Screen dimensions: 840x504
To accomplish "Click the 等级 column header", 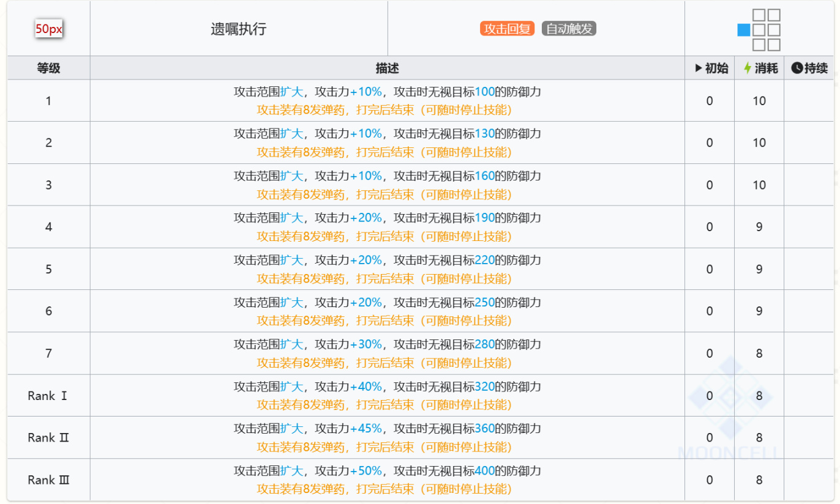I will click(48, 68).
